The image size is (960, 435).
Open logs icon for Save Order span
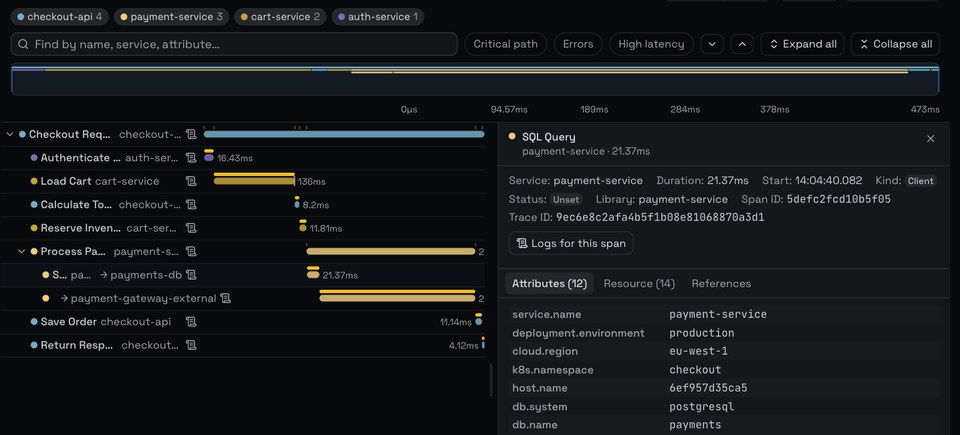tap(191, 322)
